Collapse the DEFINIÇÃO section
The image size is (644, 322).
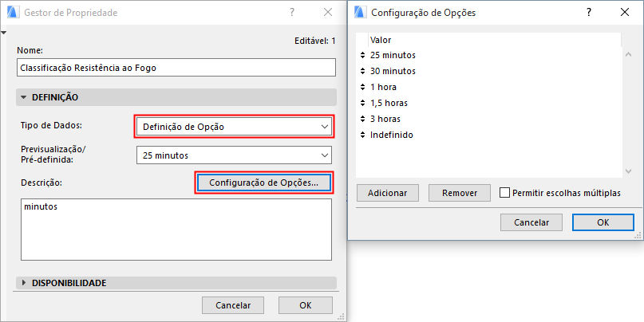pyautogui.click(x=24, y=97)
